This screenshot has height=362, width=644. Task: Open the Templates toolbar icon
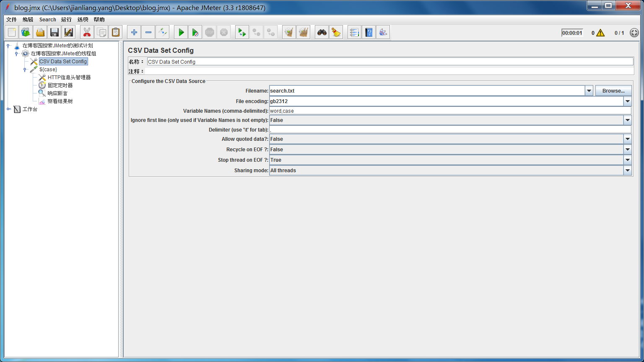pyautogui.click(x=26, y=32)
